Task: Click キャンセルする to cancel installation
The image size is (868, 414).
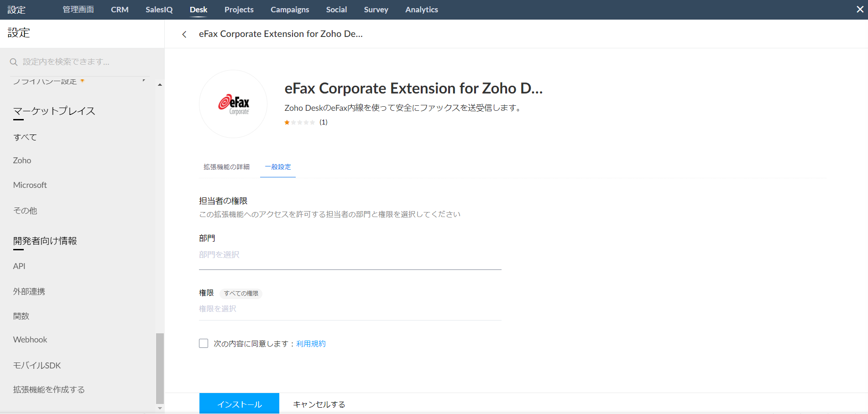Action: [319, 404]
